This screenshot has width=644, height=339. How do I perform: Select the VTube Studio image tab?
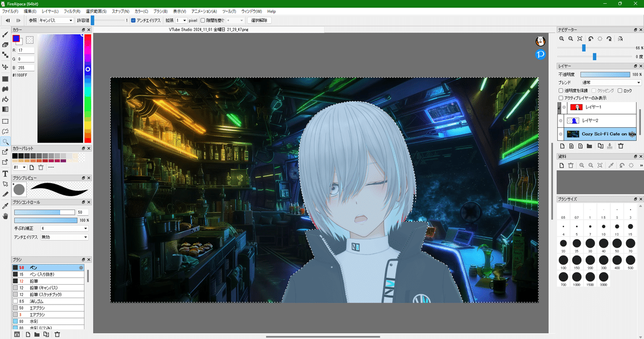coord(209,30)
